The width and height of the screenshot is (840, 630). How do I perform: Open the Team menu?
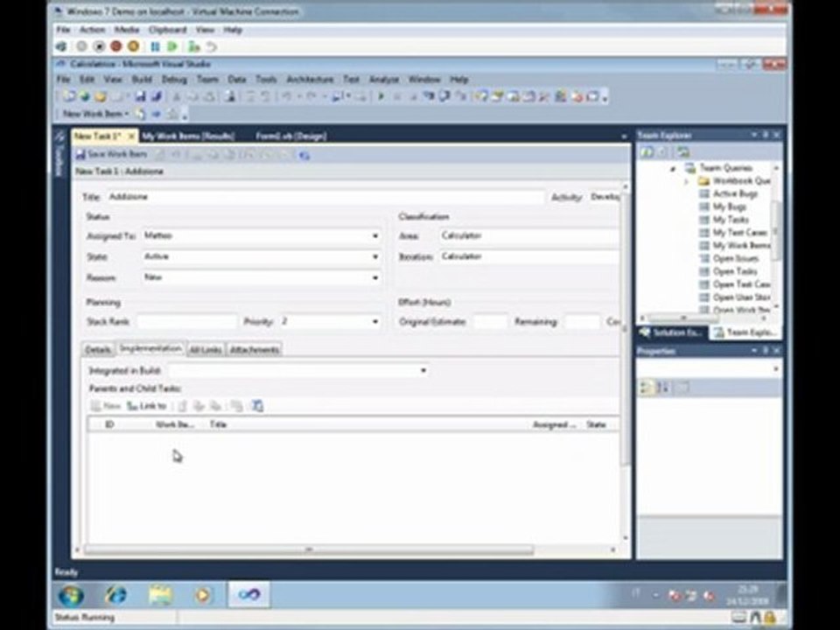pos(207,80)
